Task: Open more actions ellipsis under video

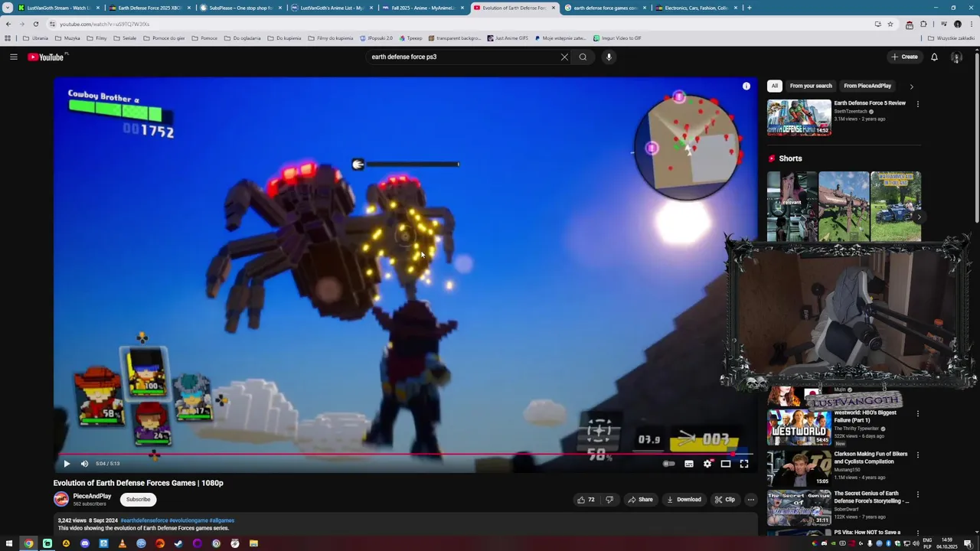Action: (751, 500)
